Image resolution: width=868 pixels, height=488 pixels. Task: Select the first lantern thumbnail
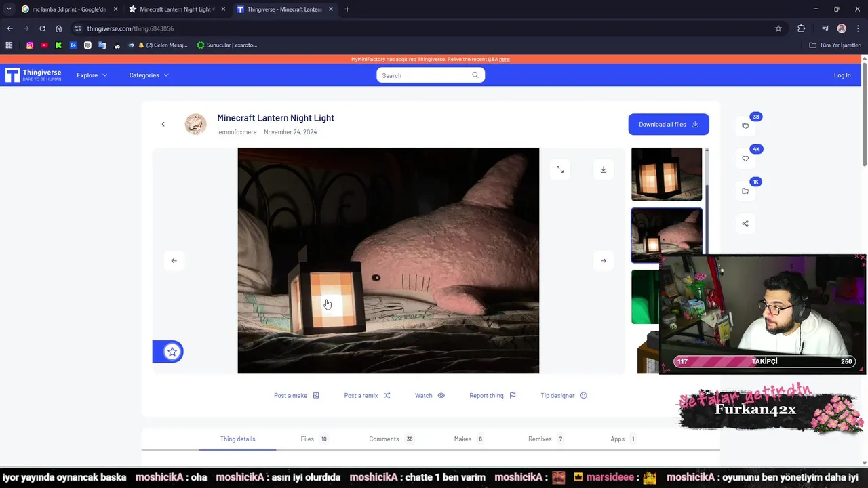[667, 174]
